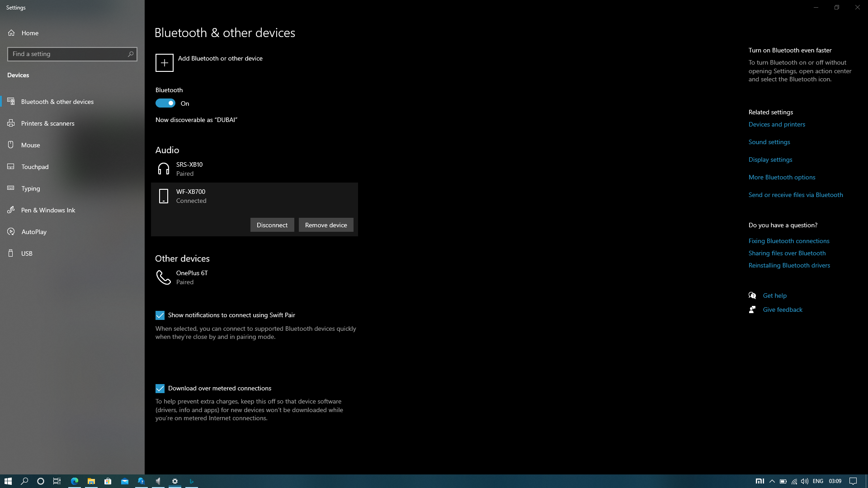The width and height of the screenshot is (868, 488).
Task: Click the Typing keyboard icon
Action: (11, 188)
